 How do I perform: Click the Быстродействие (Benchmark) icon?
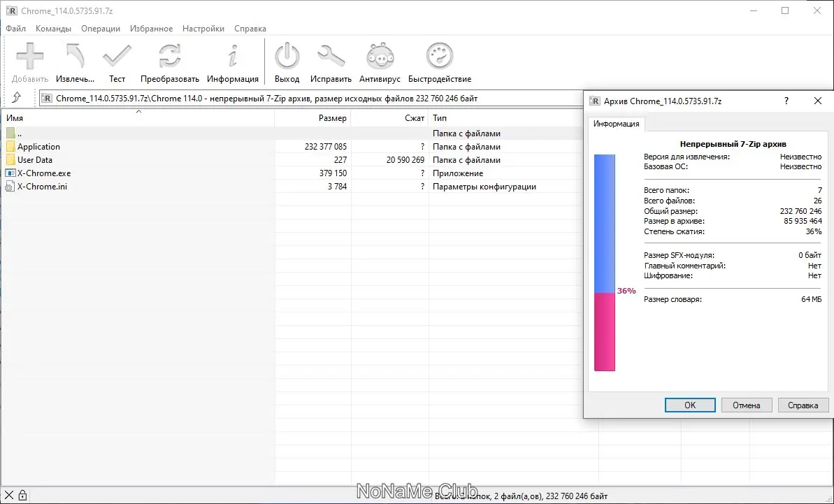coord(439,56)
